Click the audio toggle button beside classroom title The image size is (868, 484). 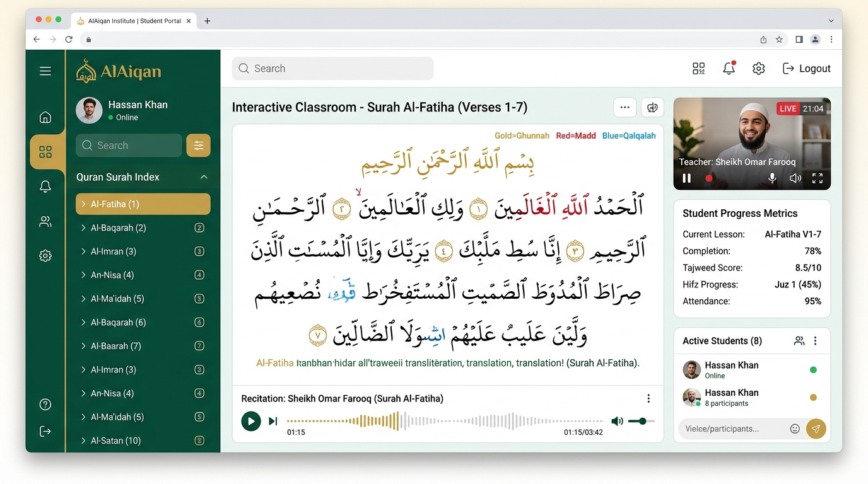[x=652, y=107]
